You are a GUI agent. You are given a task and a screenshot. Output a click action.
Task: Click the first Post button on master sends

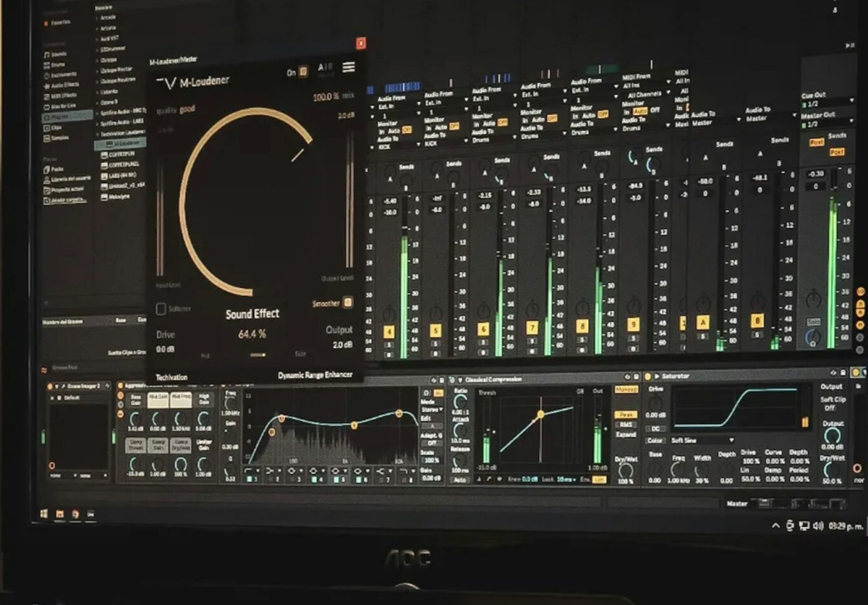coord(816,142)
